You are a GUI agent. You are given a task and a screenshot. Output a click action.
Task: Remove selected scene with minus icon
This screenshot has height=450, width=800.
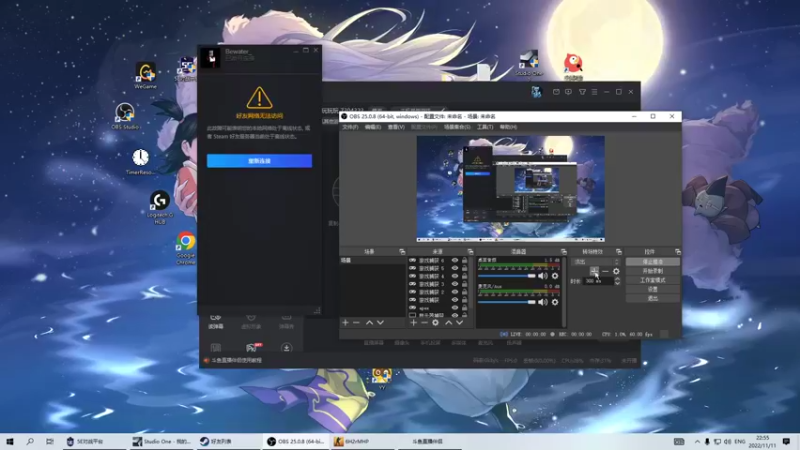356,322
